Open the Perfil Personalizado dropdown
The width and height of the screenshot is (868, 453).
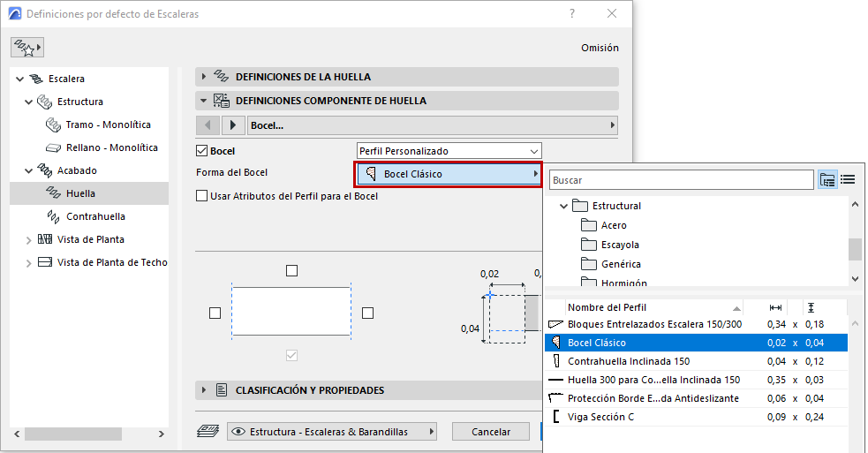(x=449, y=151)
